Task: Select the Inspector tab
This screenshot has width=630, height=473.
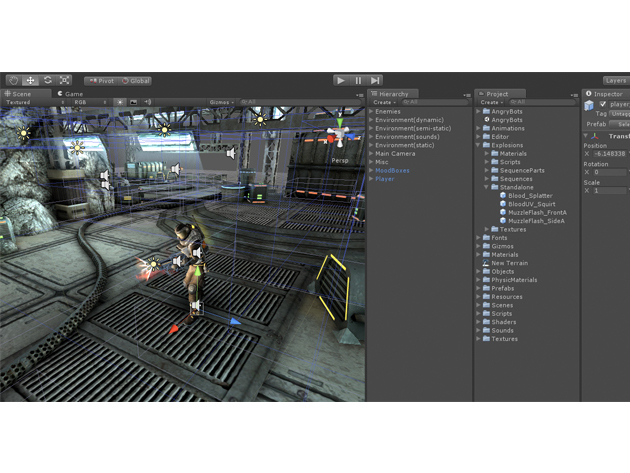Action: (606, 94)
